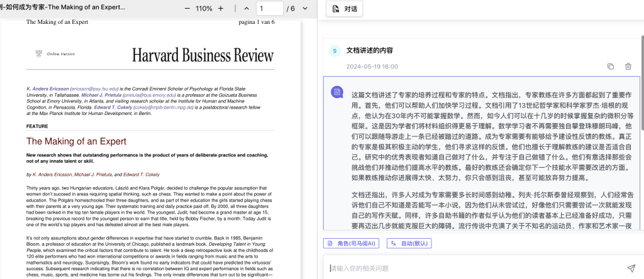644x279 pixels.
Task: Go to next page with down chevron
Action: tap(305, 9)
